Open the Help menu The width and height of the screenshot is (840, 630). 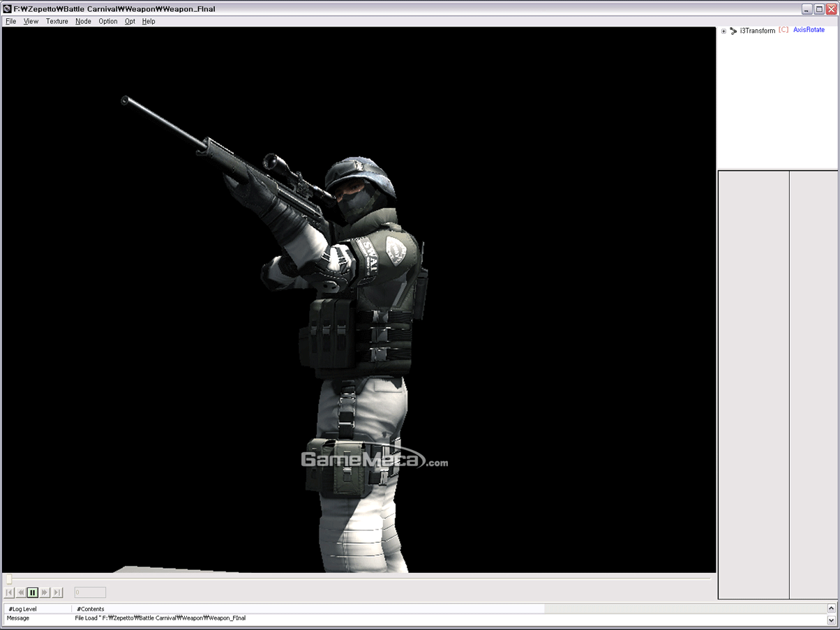[149, 21]
